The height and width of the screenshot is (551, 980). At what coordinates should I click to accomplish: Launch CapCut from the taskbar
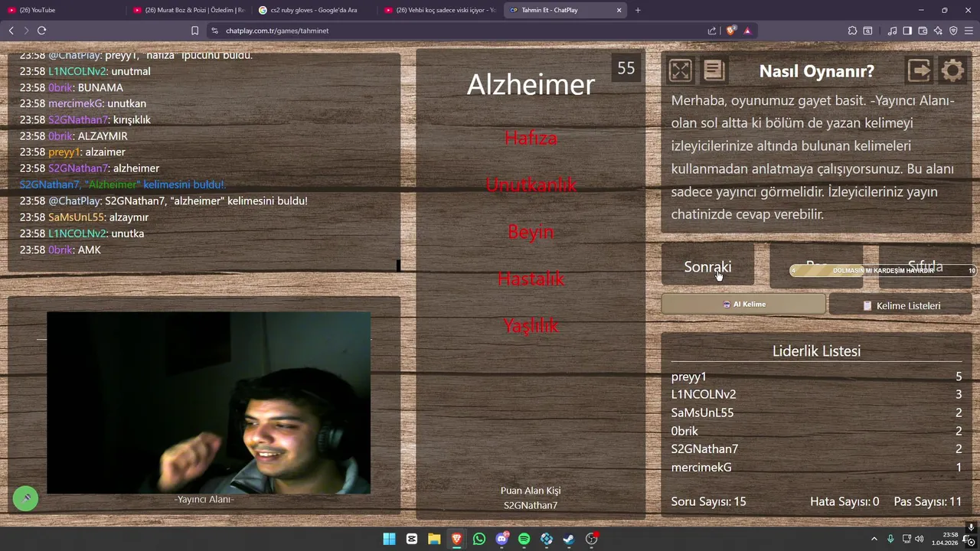coord(412,539)
